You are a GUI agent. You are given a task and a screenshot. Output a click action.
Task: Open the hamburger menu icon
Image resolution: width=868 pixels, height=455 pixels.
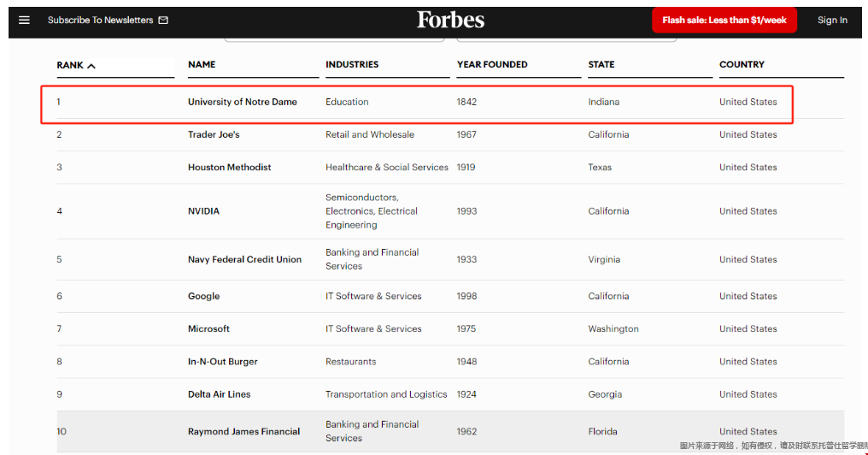pos(25,20)
